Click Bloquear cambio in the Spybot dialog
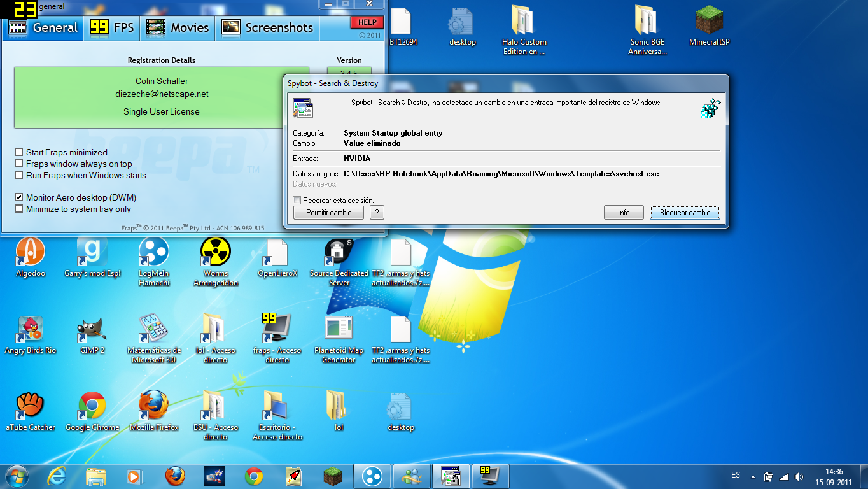Viewport: 868px width, 489px height. [x=685, y=213]
